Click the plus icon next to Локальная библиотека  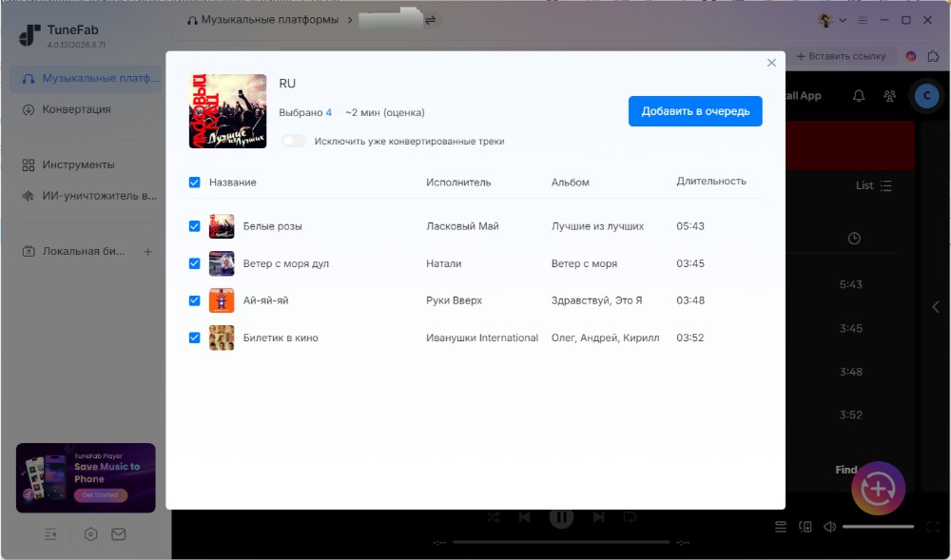(147, 252)
